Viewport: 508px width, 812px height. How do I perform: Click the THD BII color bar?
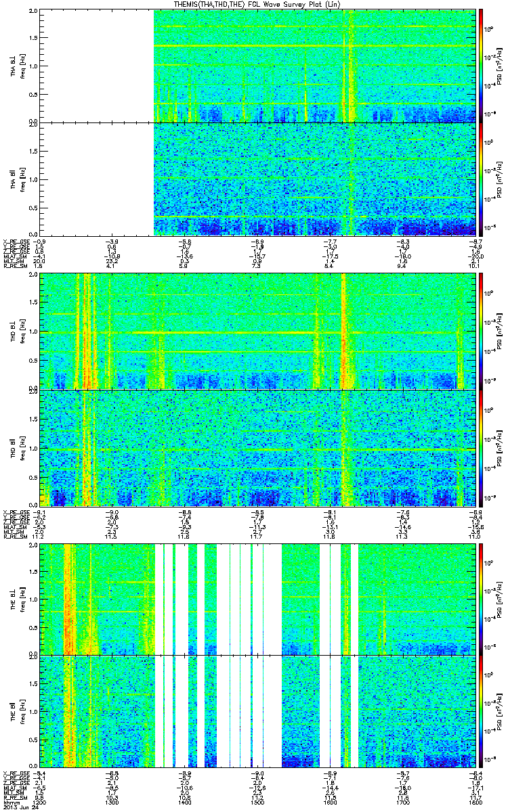[x=481, y=448]
